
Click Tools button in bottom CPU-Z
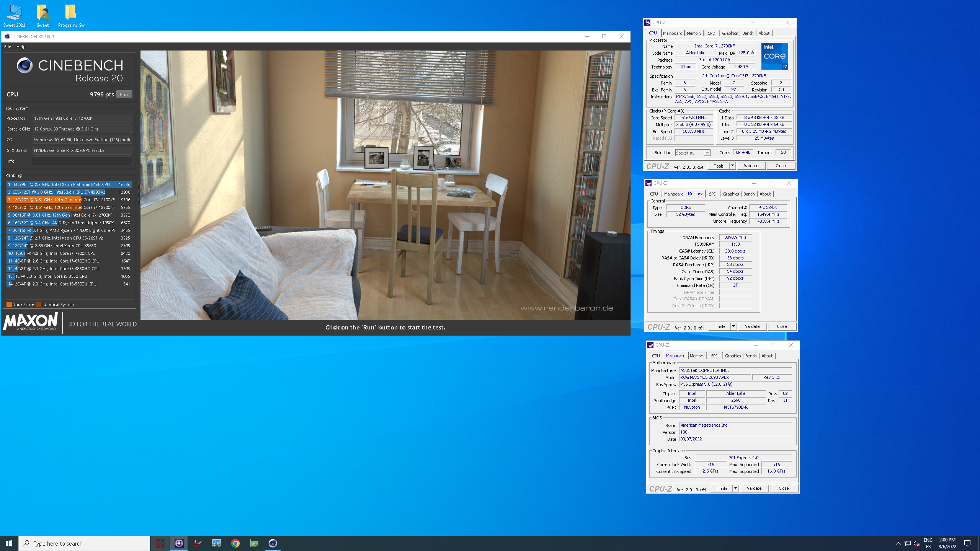tap(722, 488)
